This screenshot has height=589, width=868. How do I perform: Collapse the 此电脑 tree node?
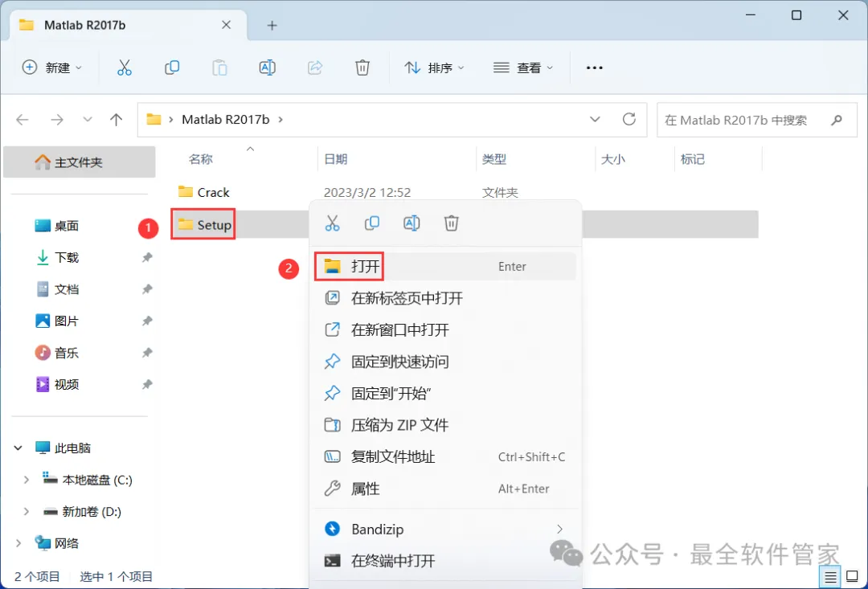tap(18, 448)
